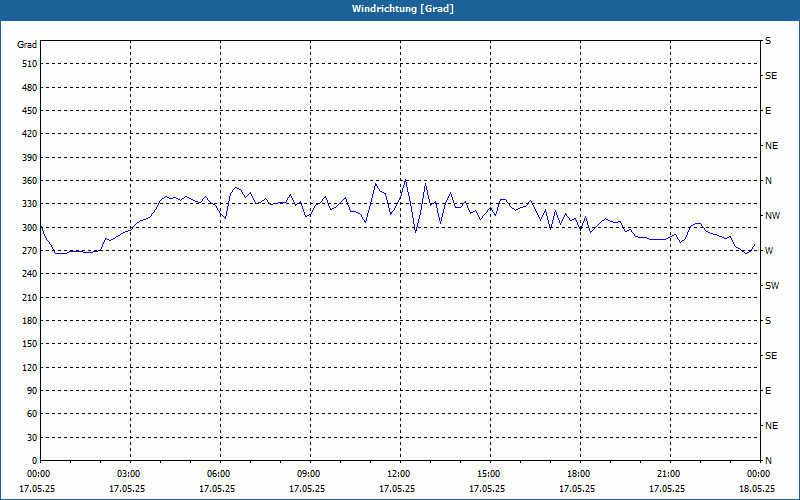Image resolution: width=800 pixels, height=500 pixels.
Task: Click the 480 y-axis value
Action: point(30,88)
